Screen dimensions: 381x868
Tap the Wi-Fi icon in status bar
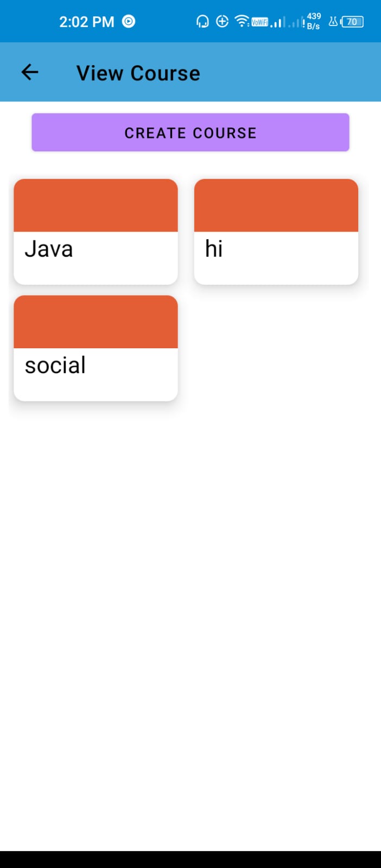point(242,21)
